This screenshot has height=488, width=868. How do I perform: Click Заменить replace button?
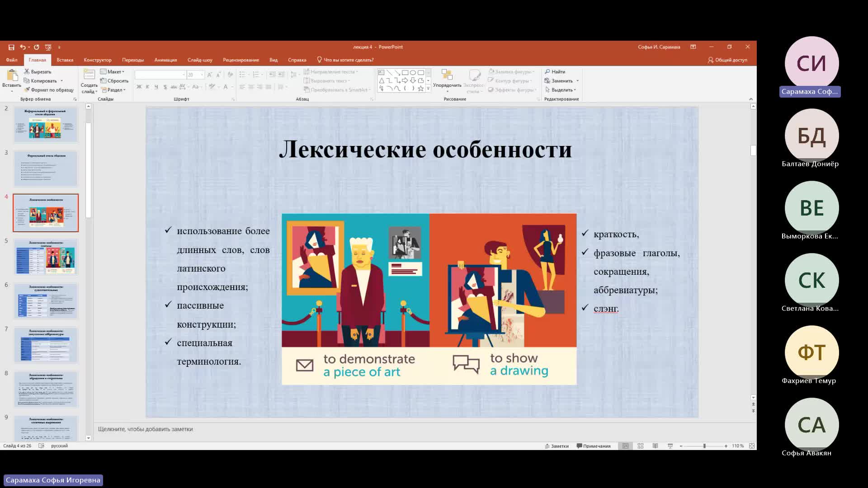[x=559, y=81]
